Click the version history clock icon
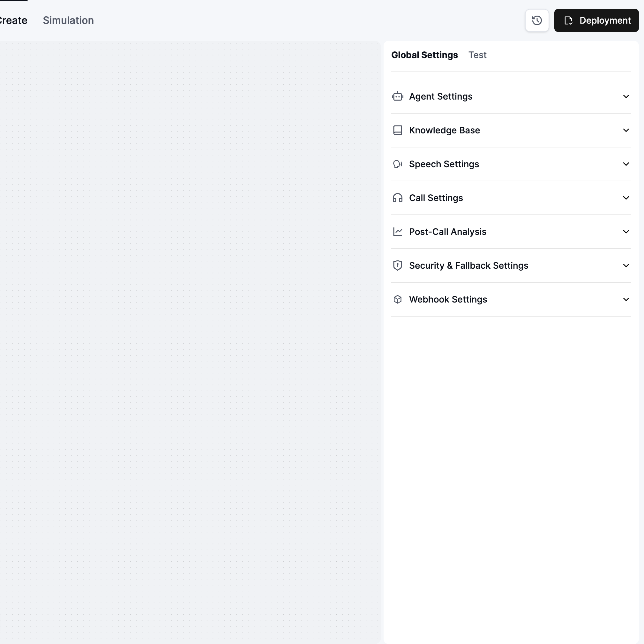644x644 pixels. pos(537,20)
